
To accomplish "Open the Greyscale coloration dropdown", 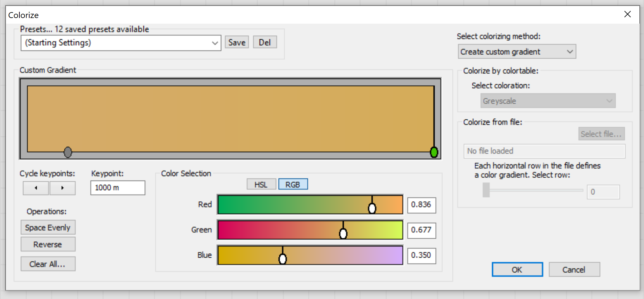I will tap(547, 101).
